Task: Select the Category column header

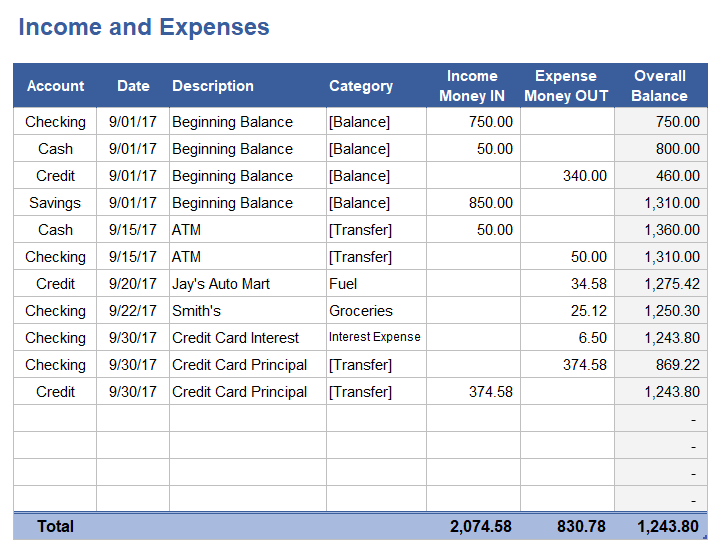Action: click(361, 86)
